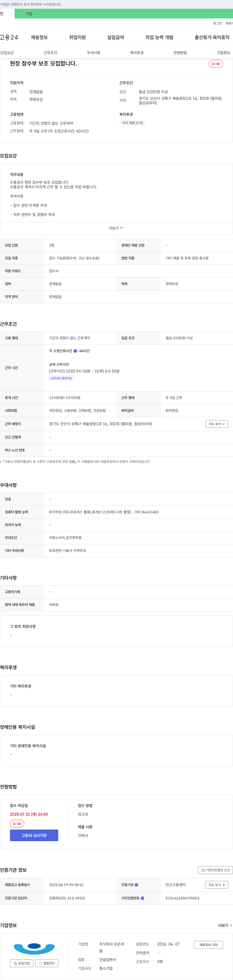Image resolution: width=233 pixels, height=980 pixels.
Task: Click the 구인인증번호 help icon
Action: 142,898
